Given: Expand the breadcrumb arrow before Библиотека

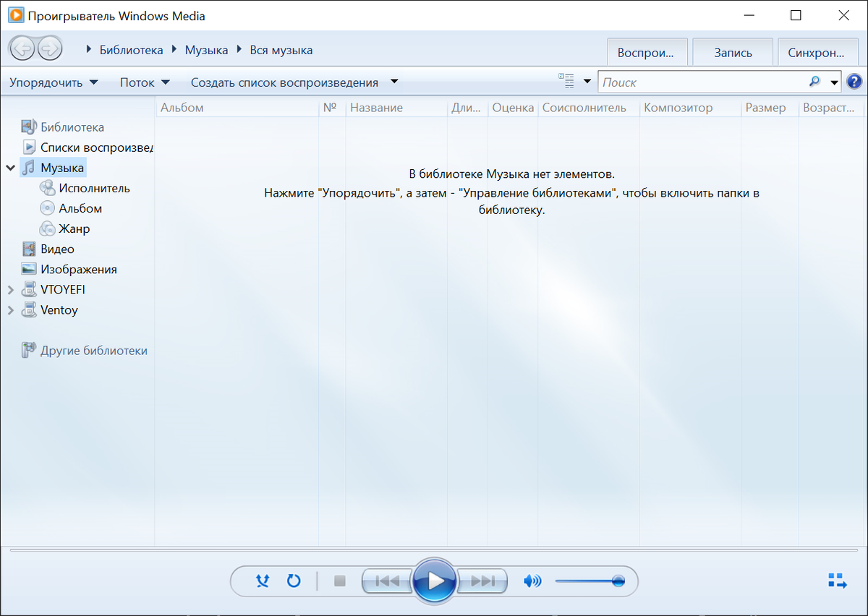Looking at the screenshot, I should [89, 50].
